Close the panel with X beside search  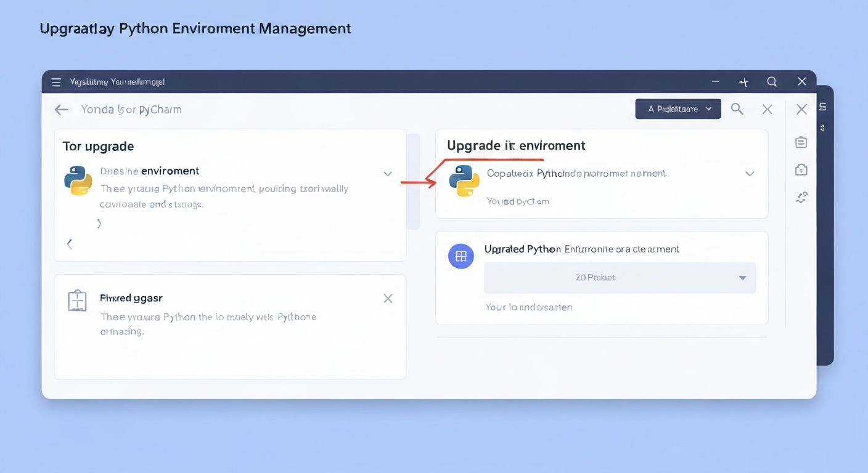(767, 109)
